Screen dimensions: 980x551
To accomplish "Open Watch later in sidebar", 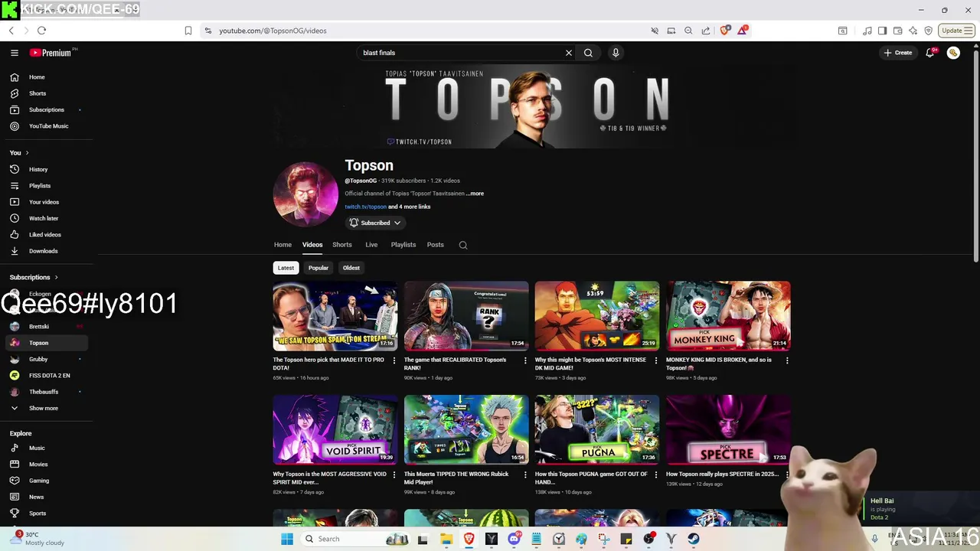I will [x=46, y=218].
